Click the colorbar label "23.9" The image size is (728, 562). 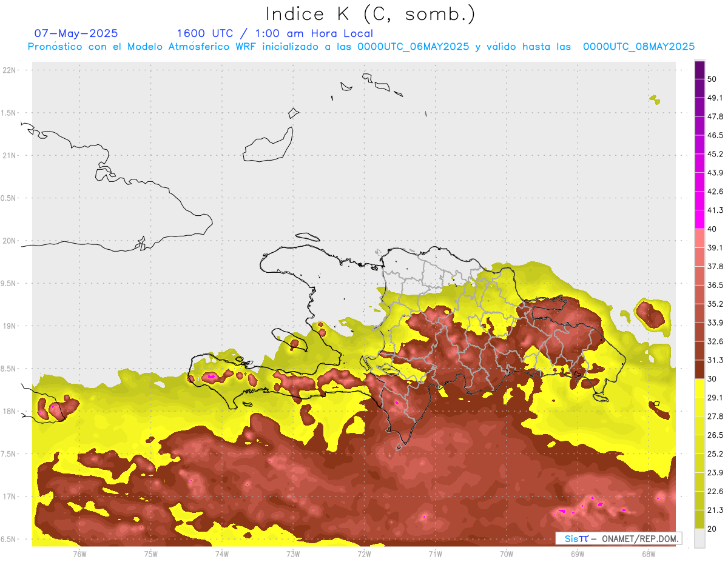click(715, 472)
